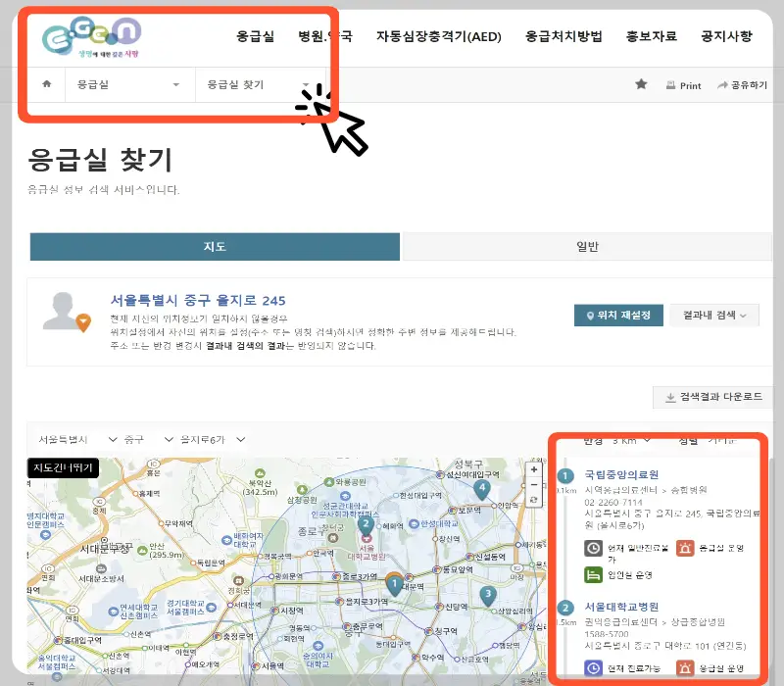Toggle the bookmark star near Print
Screen dimensions: 784x686
click(x=641, y=85)
